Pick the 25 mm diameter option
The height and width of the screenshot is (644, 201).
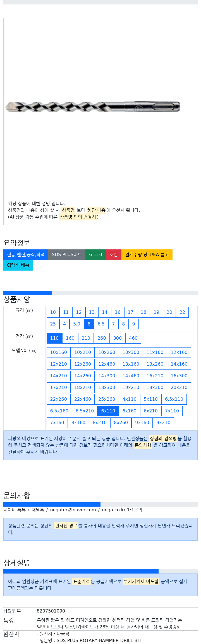coord(53,324)
